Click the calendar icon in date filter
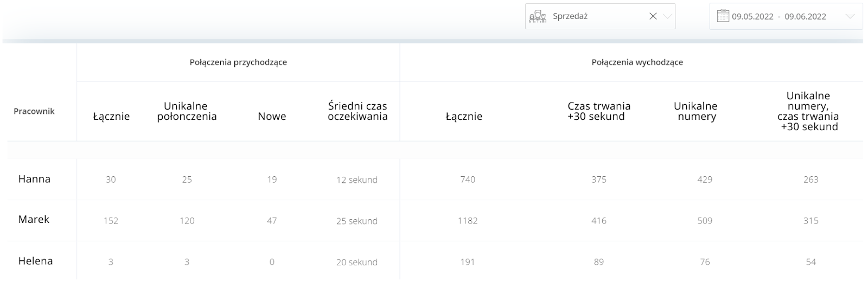868x287 pixels. [723, 16]
